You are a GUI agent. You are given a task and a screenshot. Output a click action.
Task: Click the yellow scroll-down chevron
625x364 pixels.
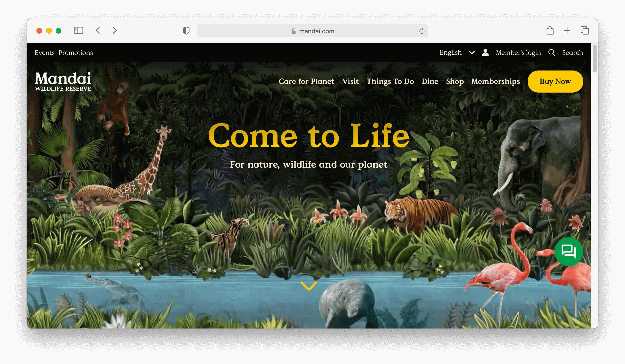pyautogui.click(x=308, y=286)
